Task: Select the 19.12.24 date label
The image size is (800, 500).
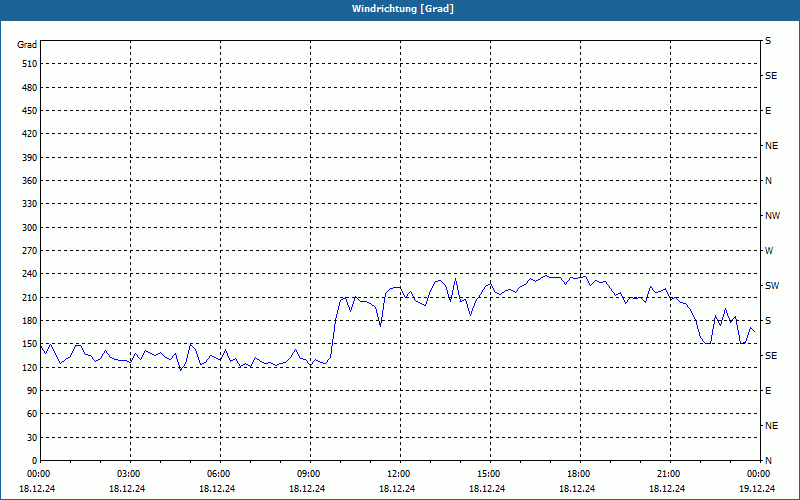Action: (757, 489)
